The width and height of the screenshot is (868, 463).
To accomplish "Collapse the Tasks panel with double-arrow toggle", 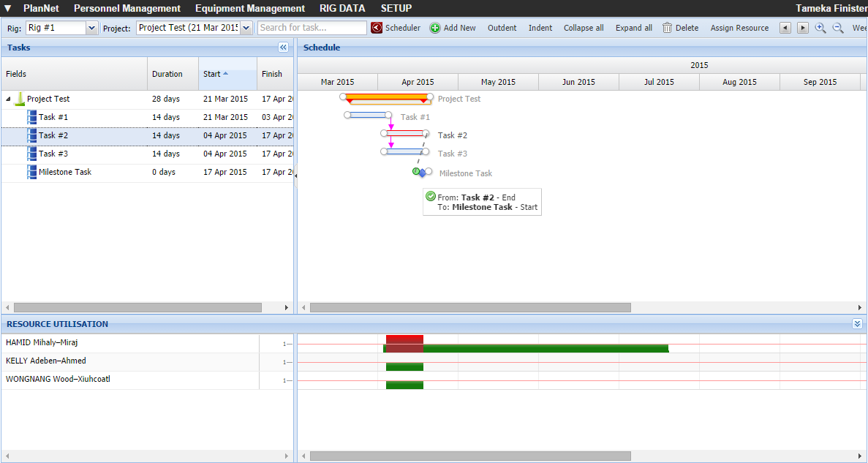I will (x=284, y=47).
